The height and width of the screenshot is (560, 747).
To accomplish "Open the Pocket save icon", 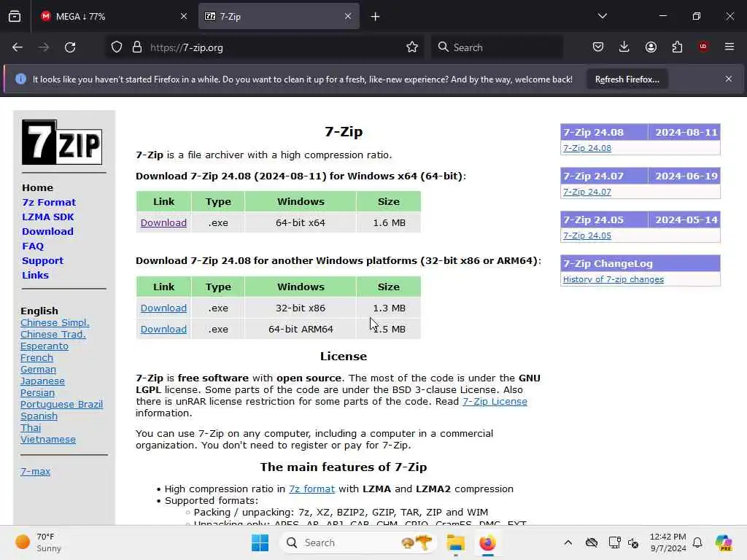I will (x=598, y=47).
